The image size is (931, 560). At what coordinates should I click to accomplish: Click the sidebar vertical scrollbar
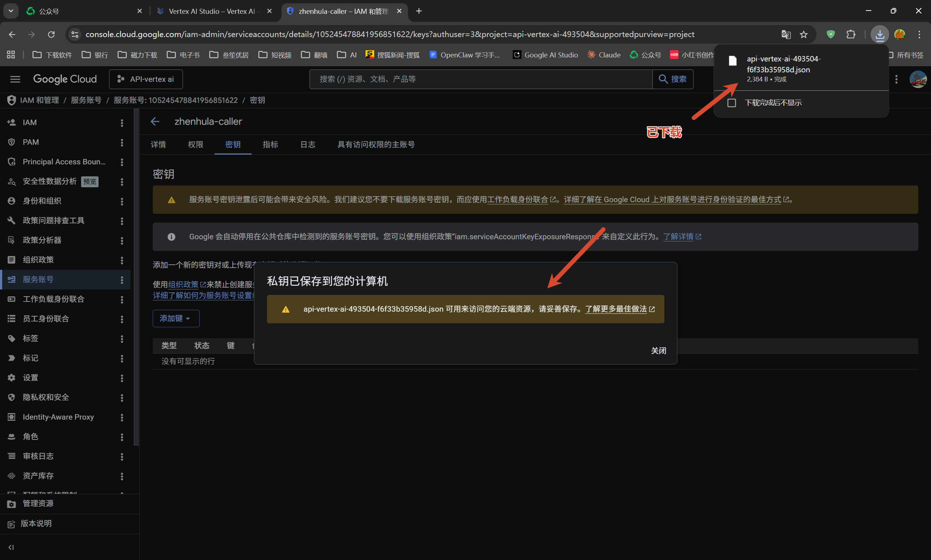pyautogui.click(x=137, y=277)
